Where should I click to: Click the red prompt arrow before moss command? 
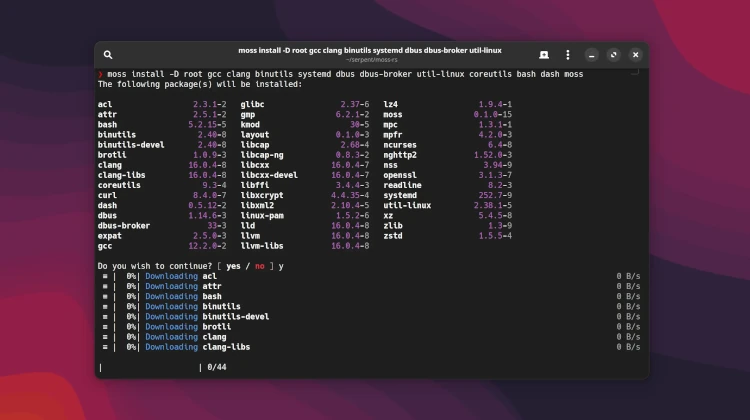(x=100, y=75)
